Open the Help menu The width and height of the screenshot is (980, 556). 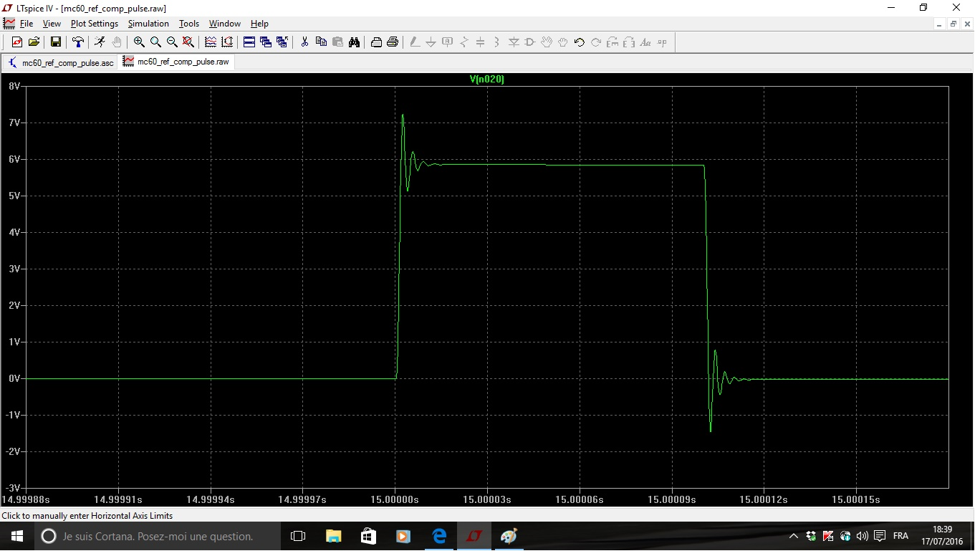[x=259, y=24]
